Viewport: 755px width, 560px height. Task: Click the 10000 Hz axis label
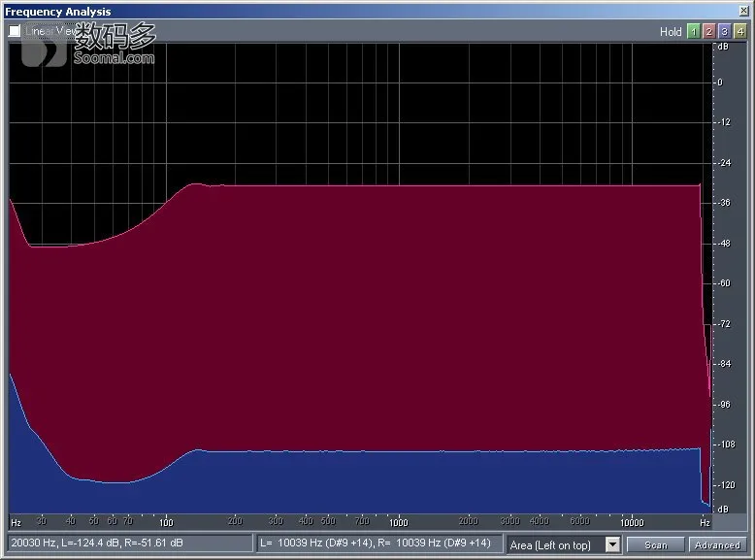(631, 522)
